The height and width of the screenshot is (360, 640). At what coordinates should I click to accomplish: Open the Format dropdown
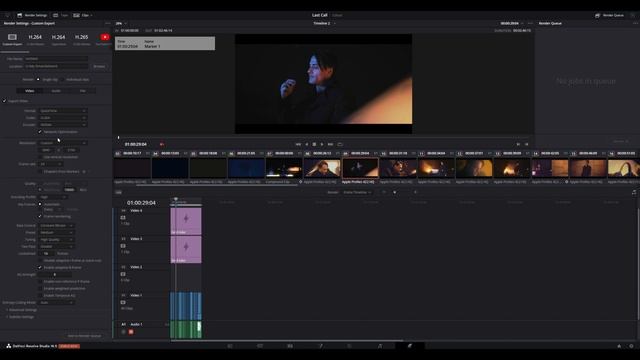(x=62, y=111)
